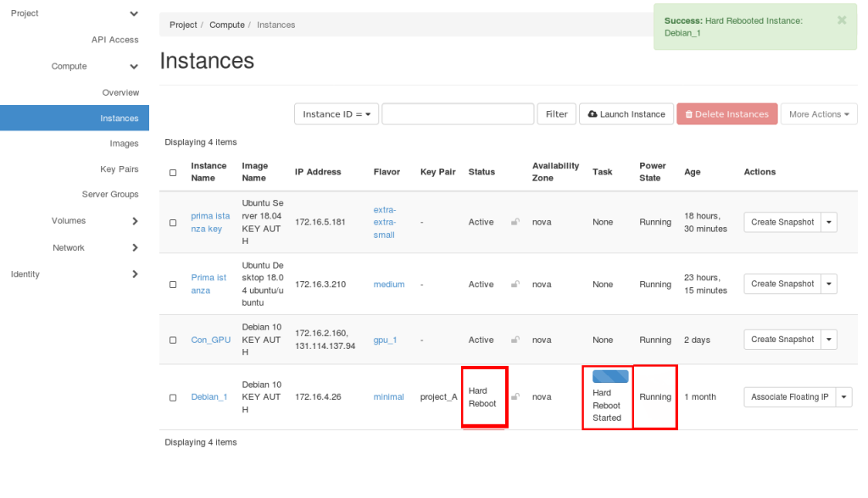Click the filter text input field

coord(458,114)
